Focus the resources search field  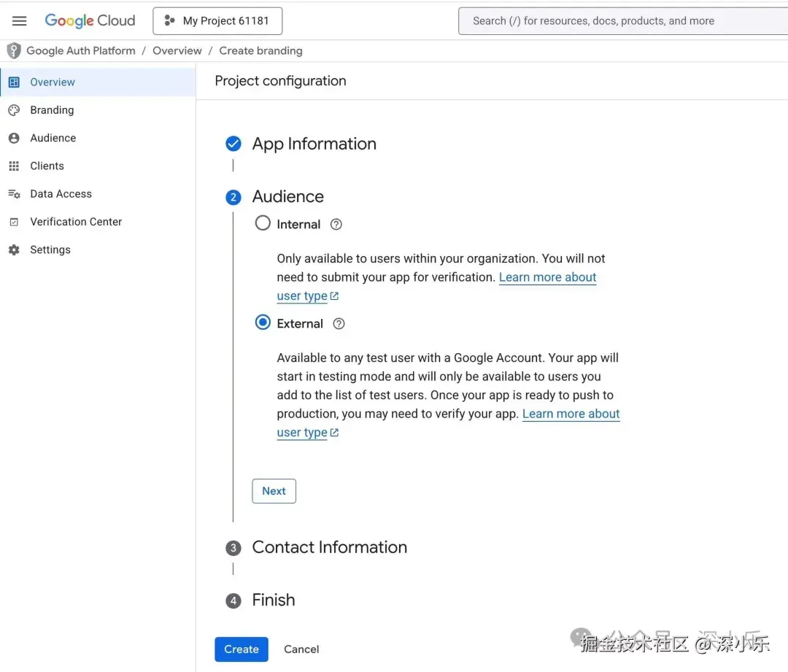point(620,21)
